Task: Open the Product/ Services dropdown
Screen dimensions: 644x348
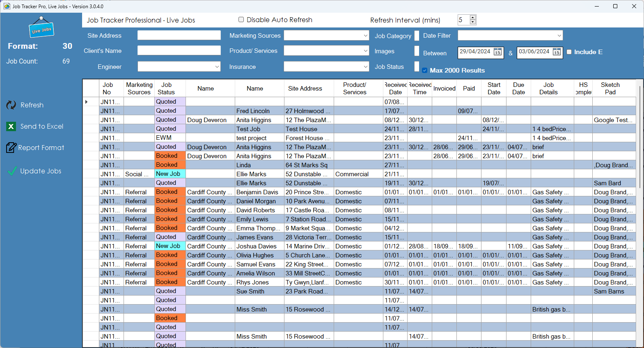Action: pos(365,51)
